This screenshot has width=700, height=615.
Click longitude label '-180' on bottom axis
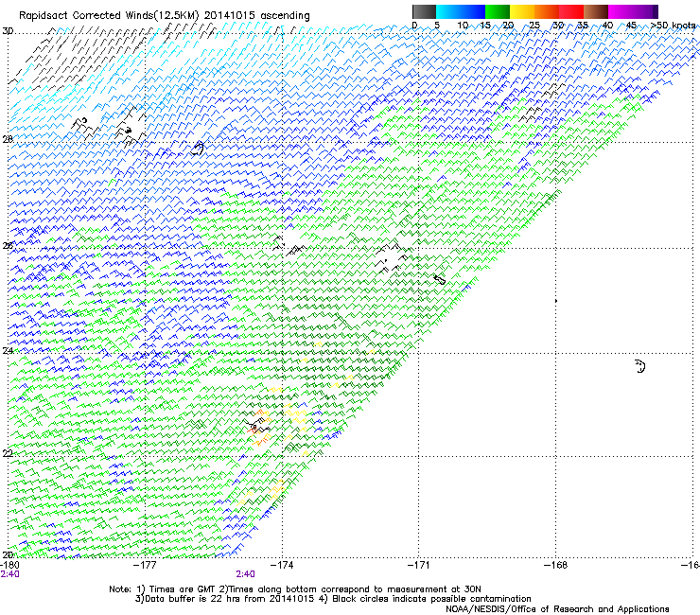point(9,565)
